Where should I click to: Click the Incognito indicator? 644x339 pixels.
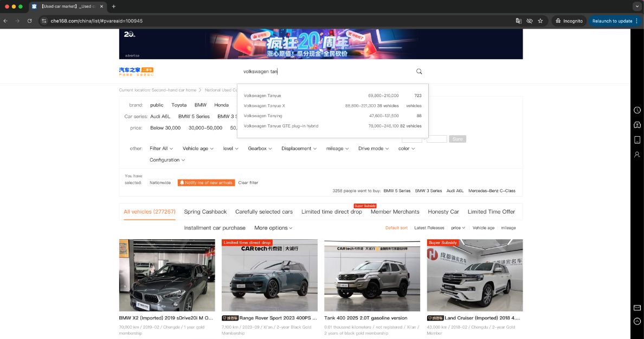point(569,21)
